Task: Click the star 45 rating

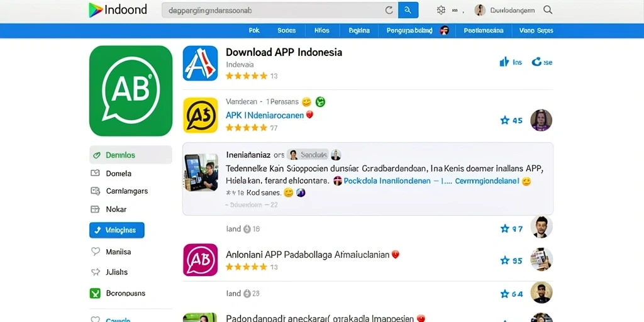Action: pyautogui.click(x=511, y=120)
